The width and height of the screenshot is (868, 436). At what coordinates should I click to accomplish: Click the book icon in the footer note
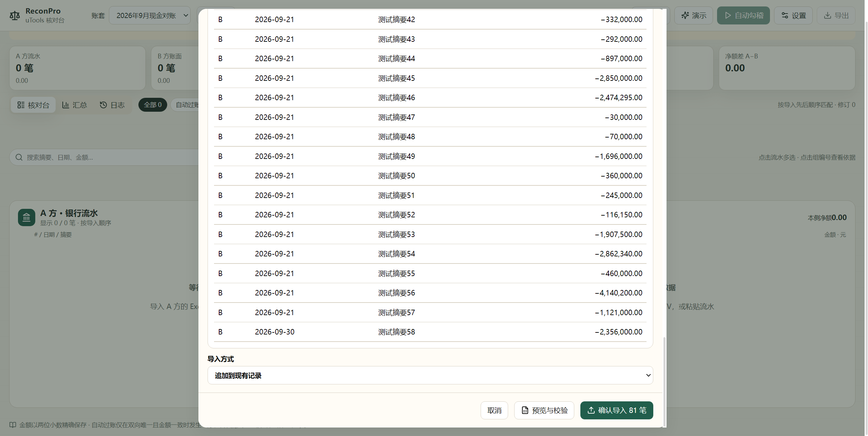click(x=13, y=425)
